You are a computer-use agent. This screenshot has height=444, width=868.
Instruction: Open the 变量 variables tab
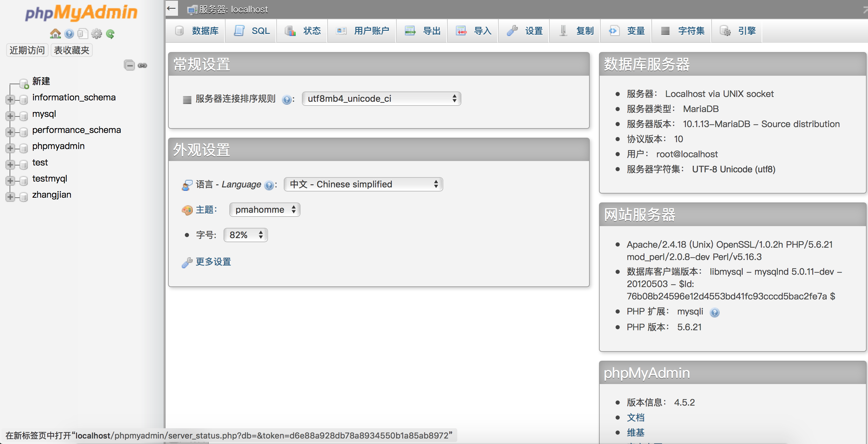(x=626, y=31)
